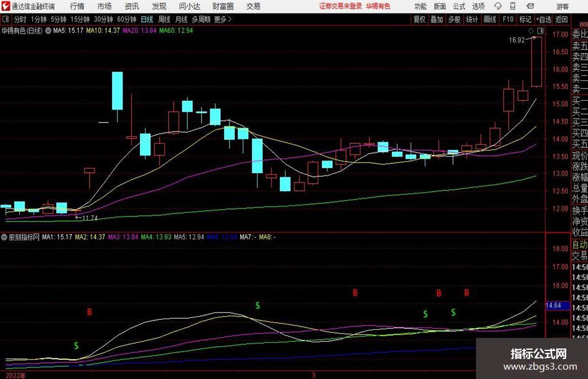This screenshot has height=379, width=588.
Task: Open the 公式 menu
Action: pyautogui.click(x=459, y=6)
